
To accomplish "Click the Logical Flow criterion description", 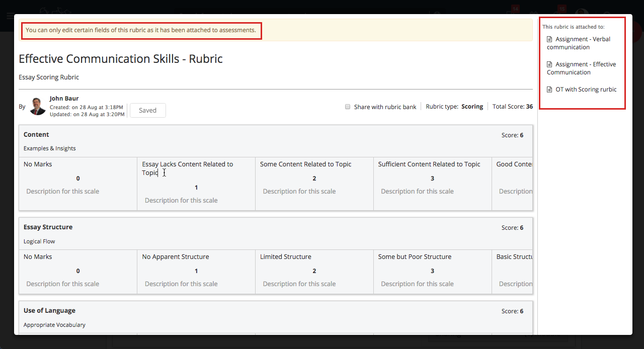I will (x=39, y=241).
